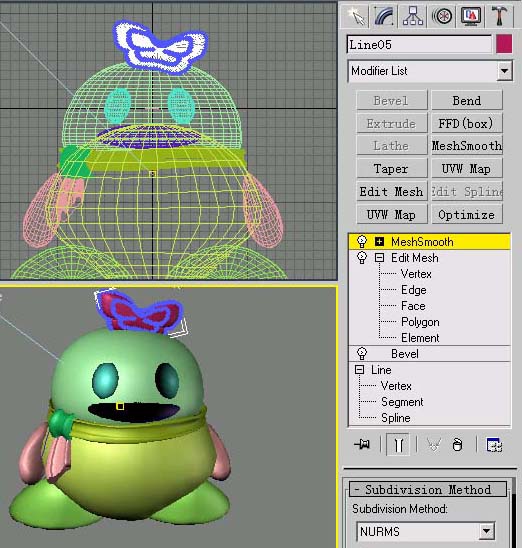The height and width of the screenshot is (548, 522).
Task: Disable the Bevel modifier lightbulb
Action: (x=362, y=353)
